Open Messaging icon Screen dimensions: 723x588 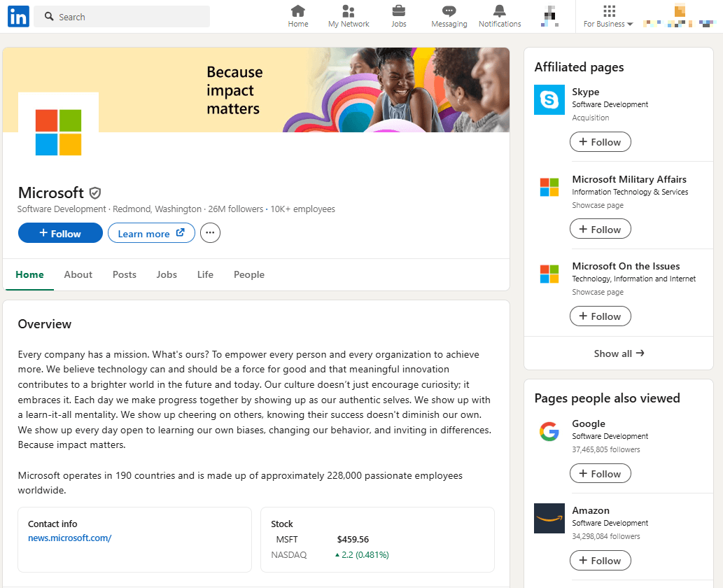(449, 17)
